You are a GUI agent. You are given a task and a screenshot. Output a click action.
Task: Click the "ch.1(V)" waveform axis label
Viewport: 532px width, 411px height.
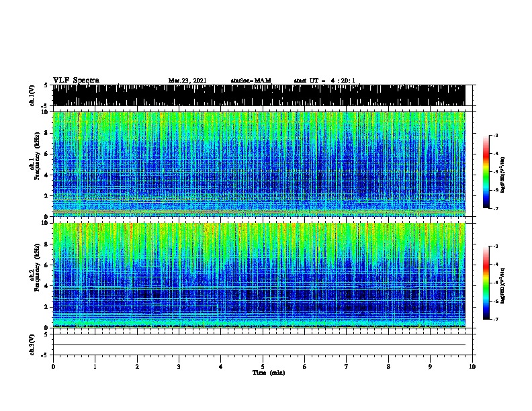click(x=32, y=95)
